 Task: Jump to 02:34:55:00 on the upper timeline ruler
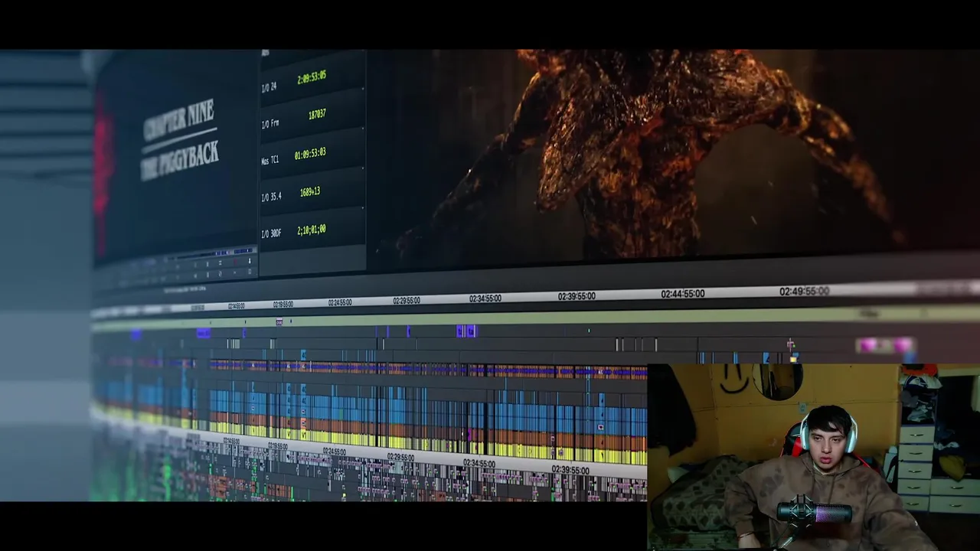(x=485, y=298)
